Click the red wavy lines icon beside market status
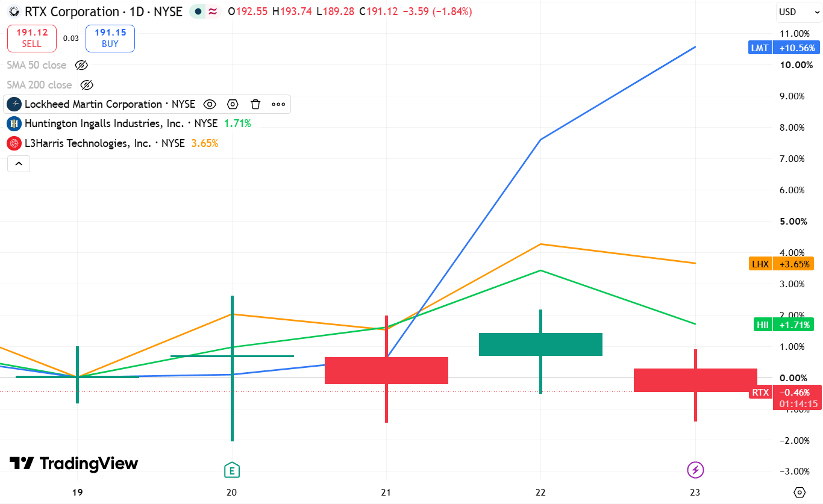823x504 pixels. pyautogui.click(x=213, y=11)
